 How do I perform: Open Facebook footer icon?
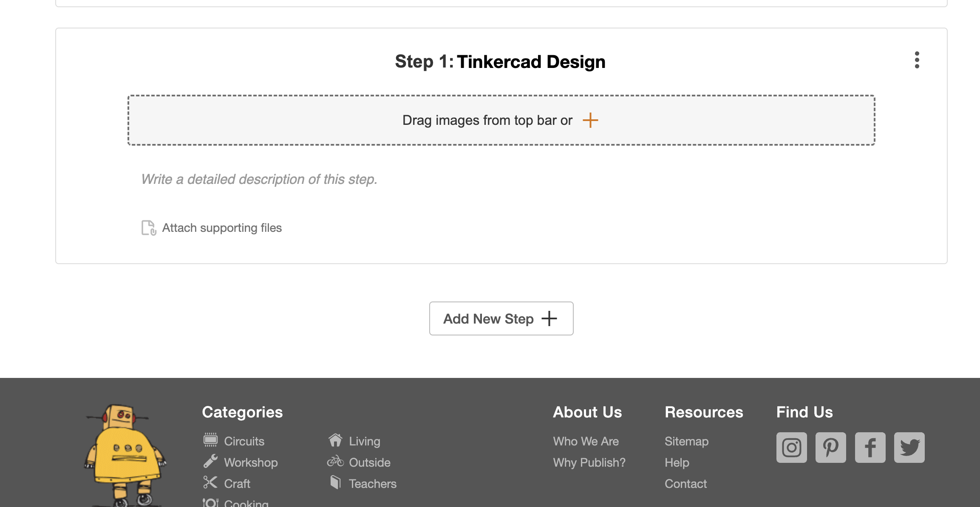(870, 448)
